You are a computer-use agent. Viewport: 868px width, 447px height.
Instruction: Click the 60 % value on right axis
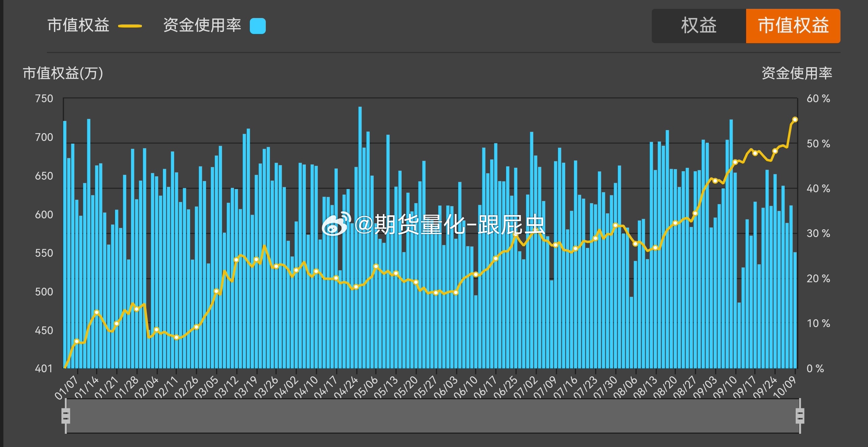[x=818, y=99]
